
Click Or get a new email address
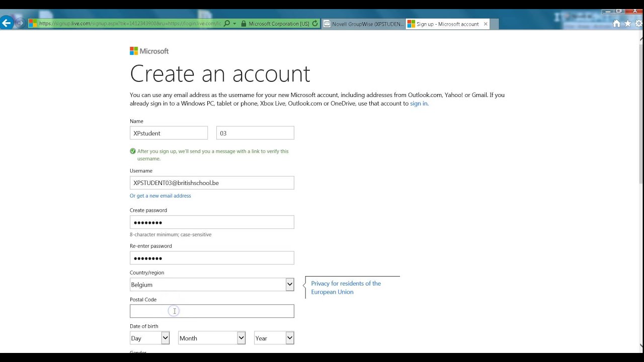160,196
